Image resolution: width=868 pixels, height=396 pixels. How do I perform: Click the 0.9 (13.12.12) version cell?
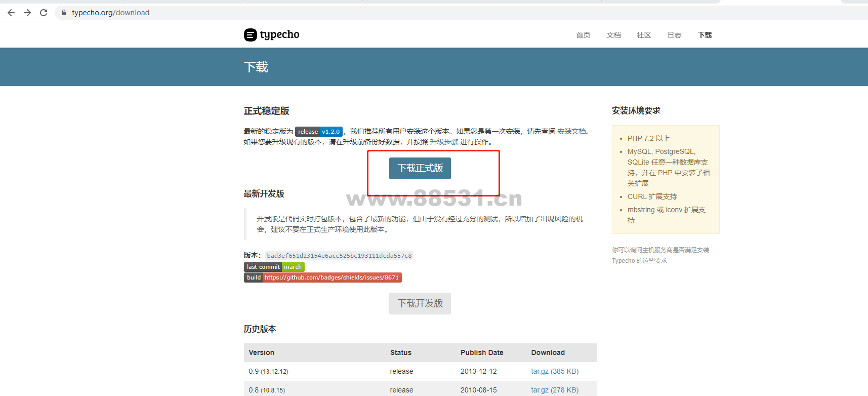[268, 371]
